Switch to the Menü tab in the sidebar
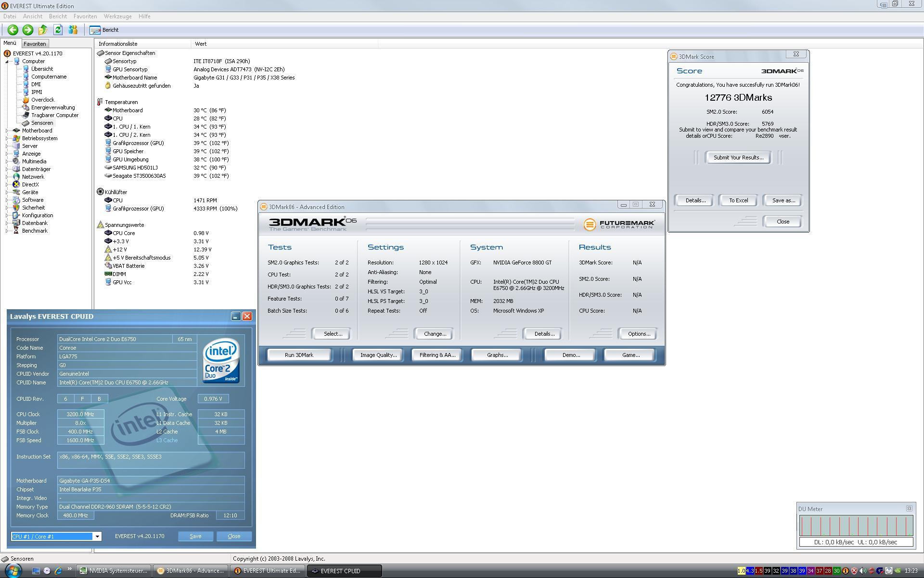The image size is (924, 578). pos(10,43)
